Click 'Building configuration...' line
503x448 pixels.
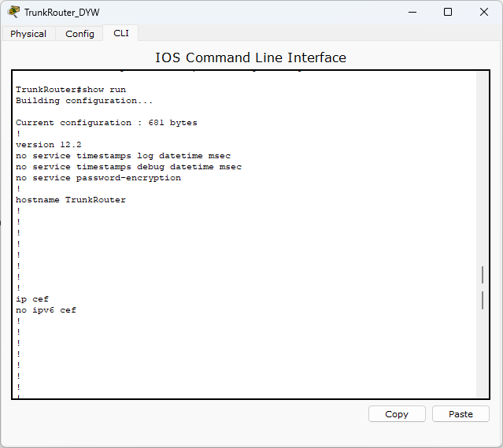point(84,101)
